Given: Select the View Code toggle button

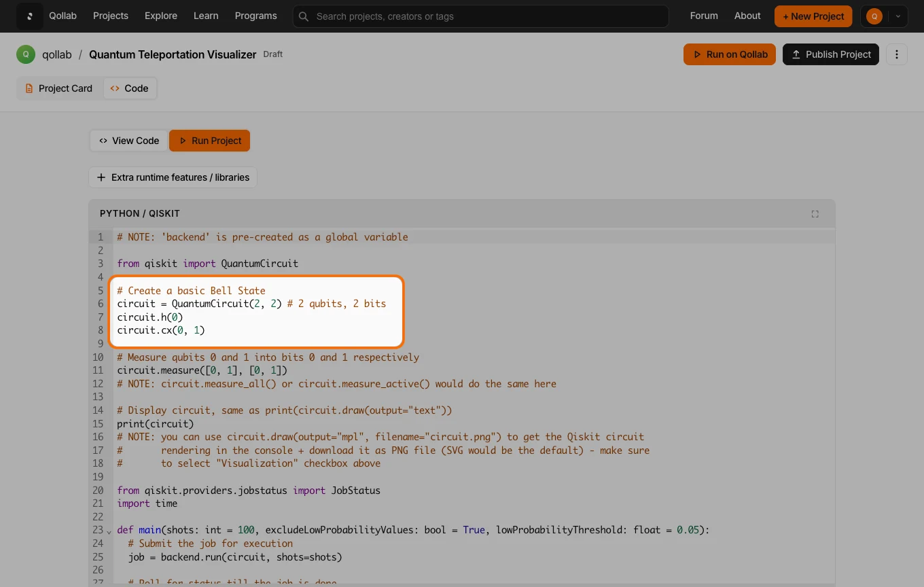Looking at the screenshot, I should coord(129,141).
